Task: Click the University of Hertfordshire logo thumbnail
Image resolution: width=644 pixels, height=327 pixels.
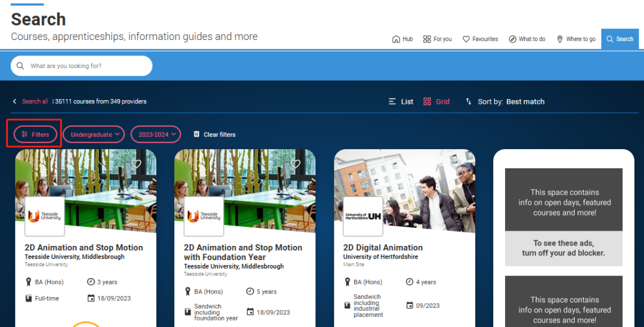Action: tap(363, 216)
